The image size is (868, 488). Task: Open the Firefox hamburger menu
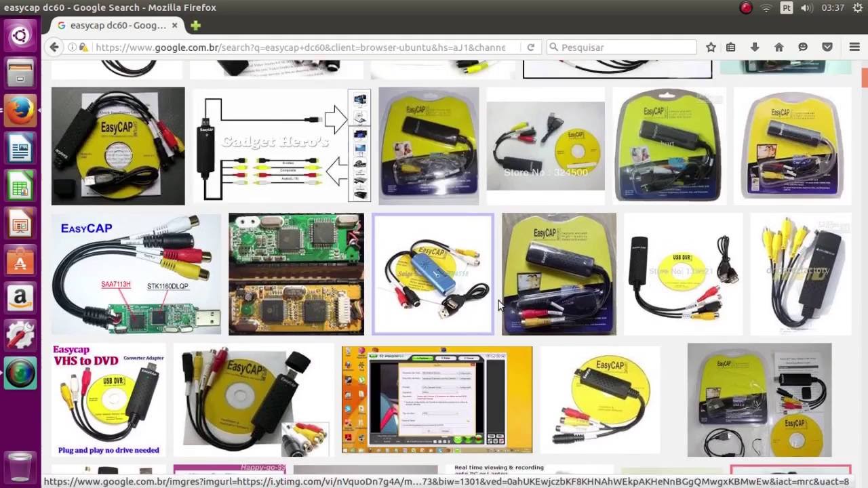854,47
